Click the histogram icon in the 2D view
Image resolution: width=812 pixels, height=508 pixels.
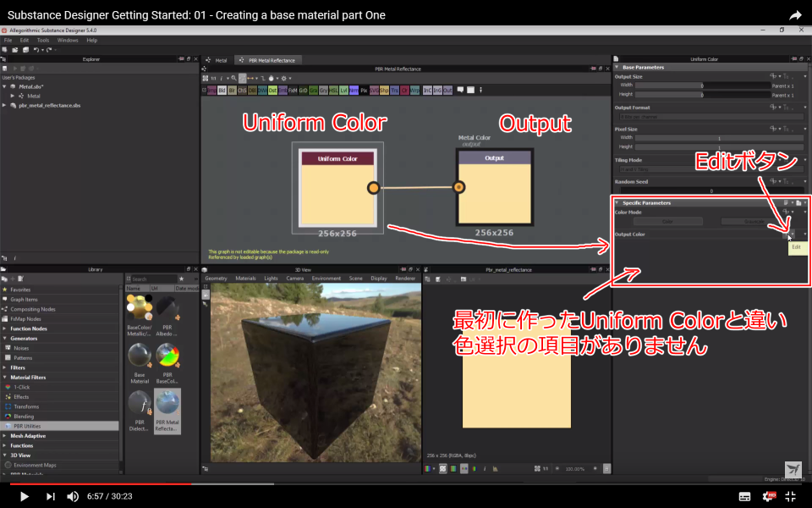(495, 468)
